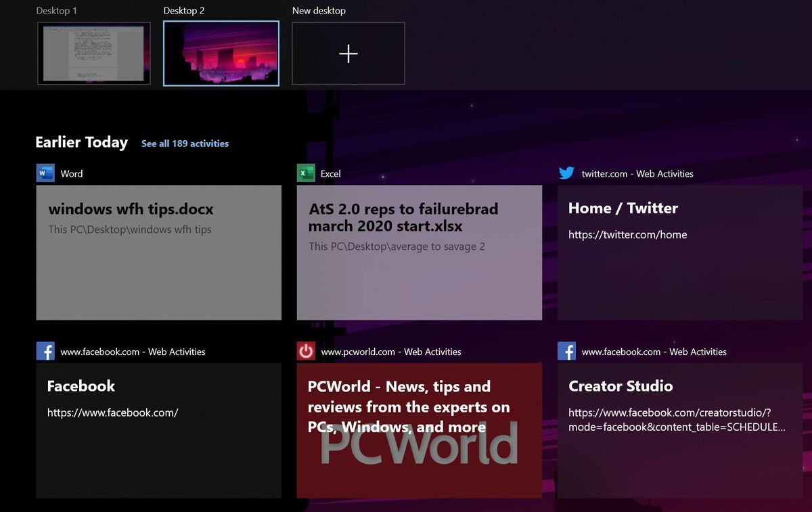Screen dimensions: 812x512
Task: Click the Desktop 1 label
Action: 56,11
